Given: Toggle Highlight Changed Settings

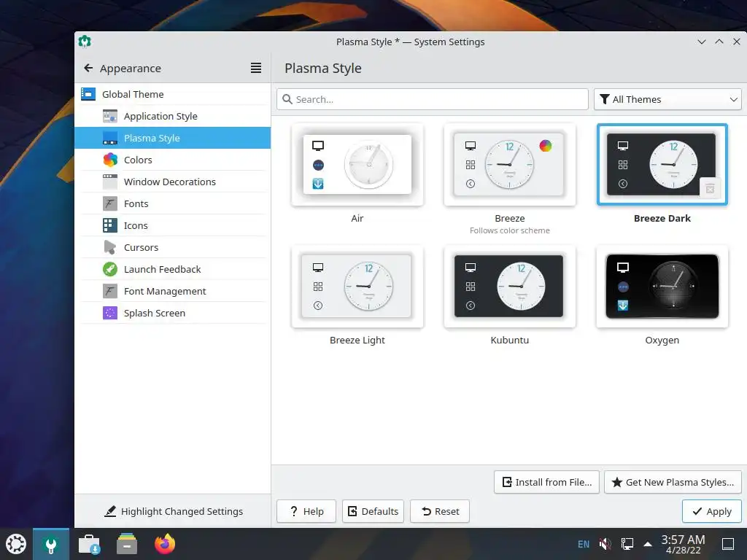Looking at the screenshot, I should click(174, 511).
